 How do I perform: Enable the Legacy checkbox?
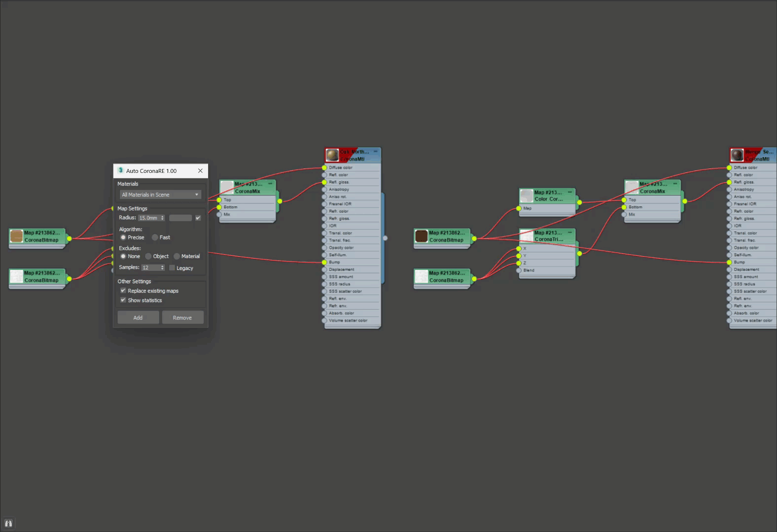[172, 268]
